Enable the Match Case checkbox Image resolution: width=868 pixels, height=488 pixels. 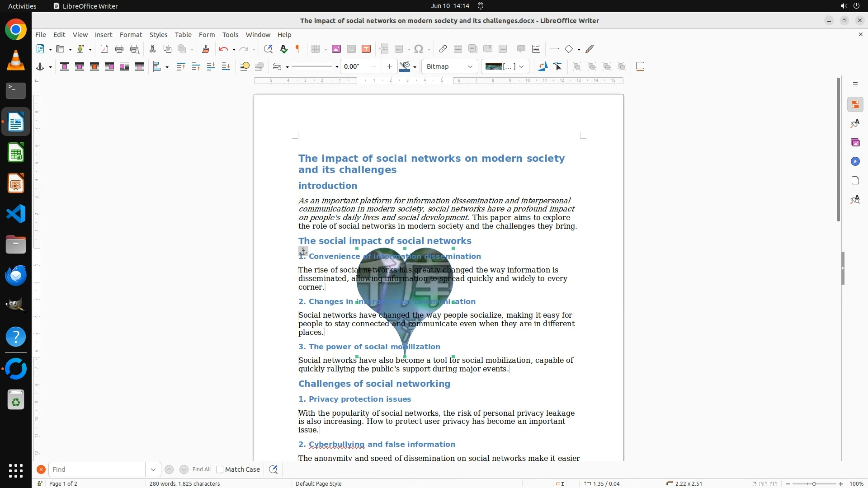click(220, 469)
